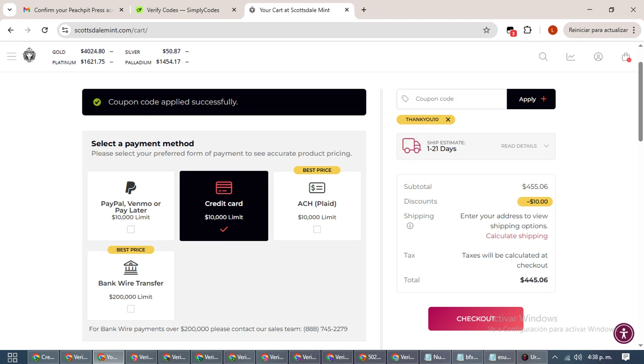Click the Scottsdale Mint lion logo
Viewport: 644px width, 364px height.
click(29, 55)
